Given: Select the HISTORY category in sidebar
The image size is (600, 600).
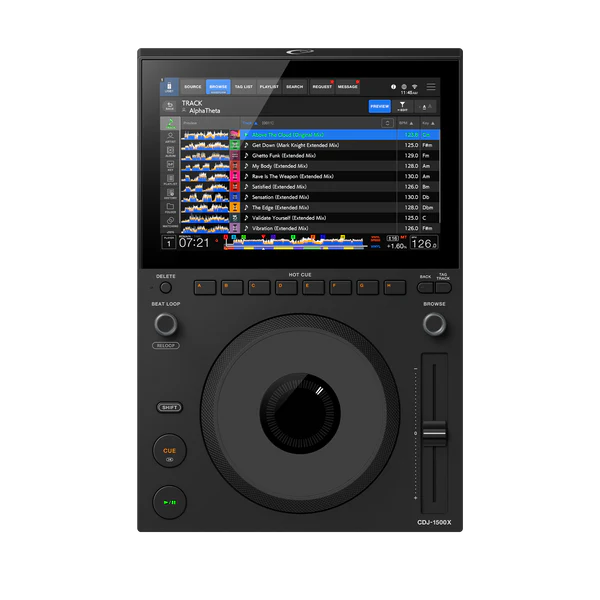Looking at the screenshot, I should coord(170,194).
